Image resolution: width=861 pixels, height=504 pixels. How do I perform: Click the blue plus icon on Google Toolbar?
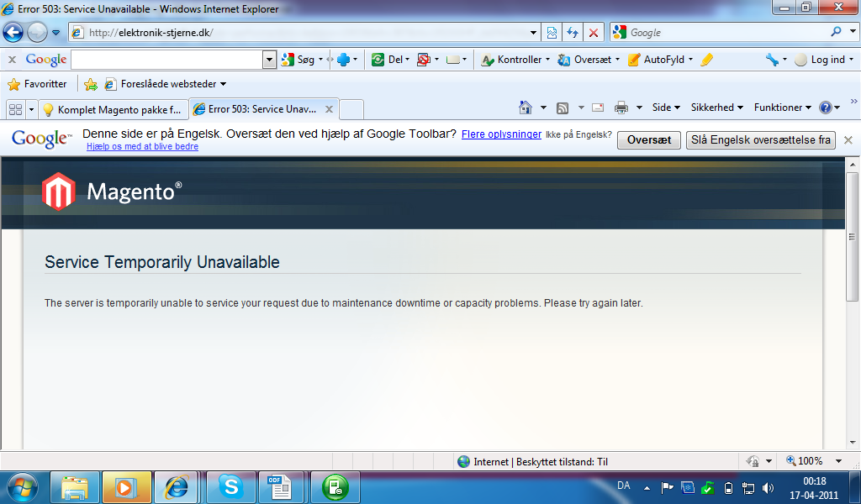tap(344, 60)
